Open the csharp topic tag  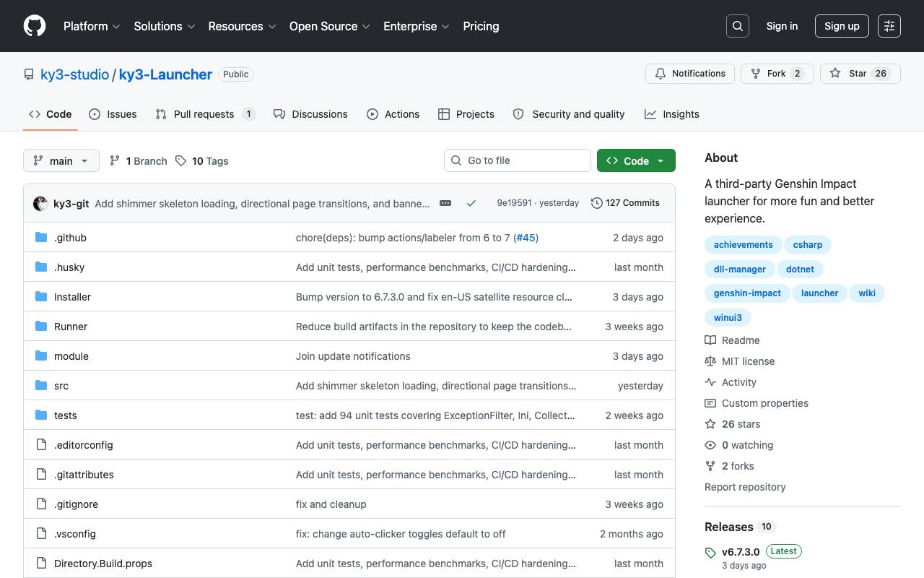pos(807,245)
